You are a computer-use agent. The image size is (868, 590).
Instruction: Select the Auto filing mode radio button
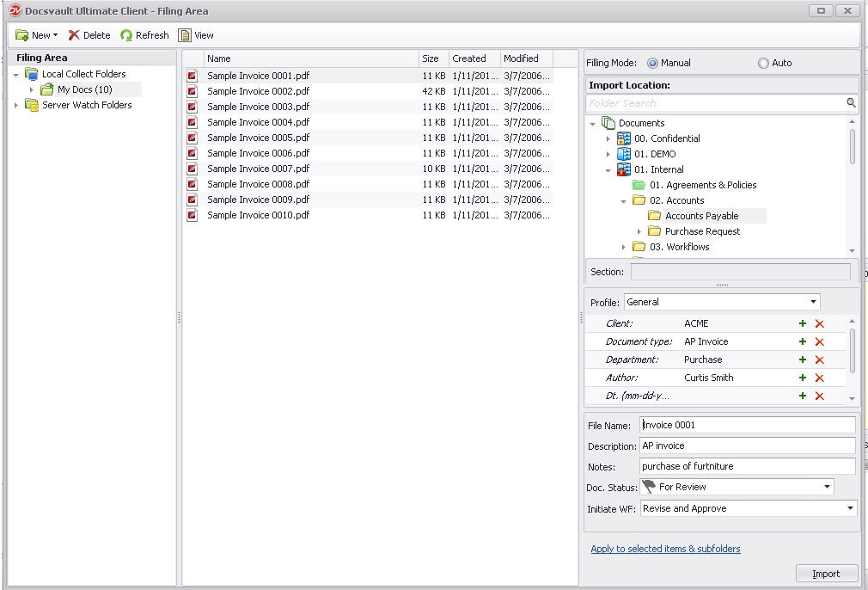pyautogui.click(x=763, y=63)
